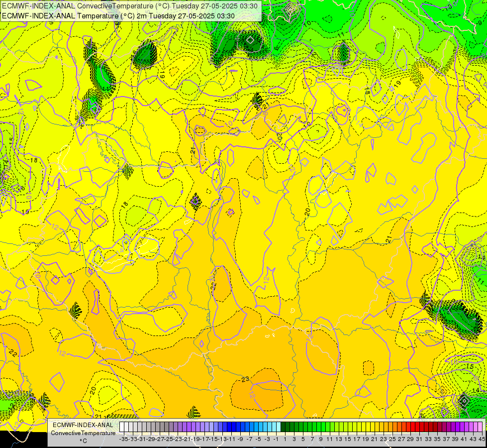
Task: Click the -23 contour label on the map
Action: (x=244, y=379)
